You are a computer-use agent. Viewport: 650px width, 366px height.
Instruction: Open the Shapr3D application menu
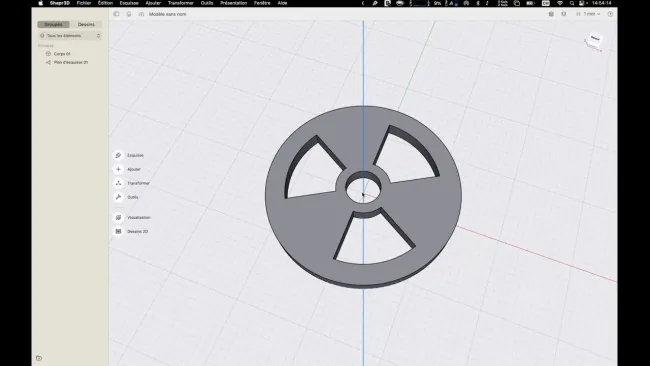[x=60, y=3]
